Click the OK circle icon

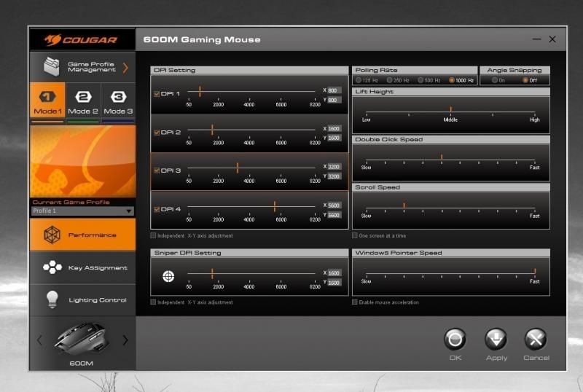coord(455,339)
